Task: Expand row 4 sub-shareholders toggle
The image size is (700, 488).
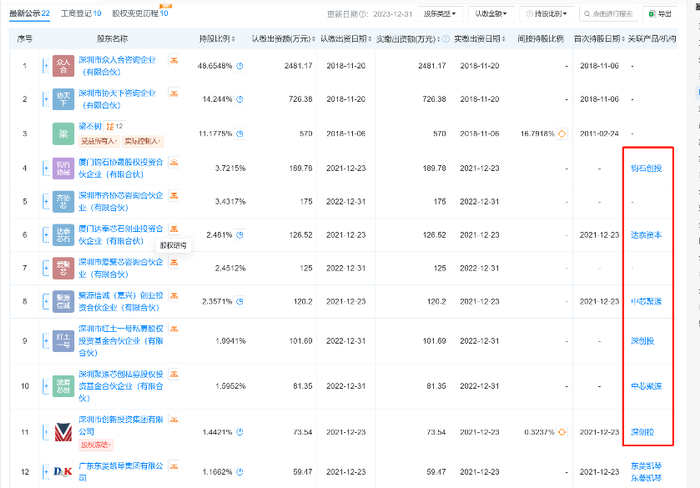Action: [44, 168]
